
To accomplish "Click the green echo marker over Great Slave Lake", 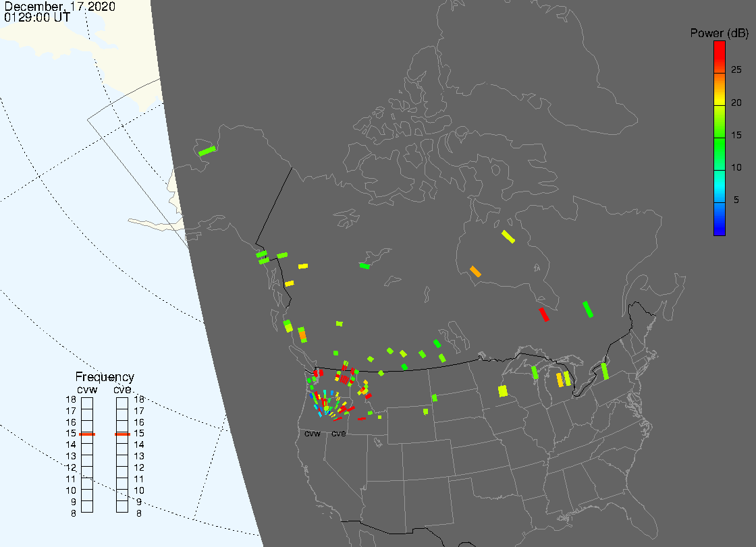I will point(364,266).
